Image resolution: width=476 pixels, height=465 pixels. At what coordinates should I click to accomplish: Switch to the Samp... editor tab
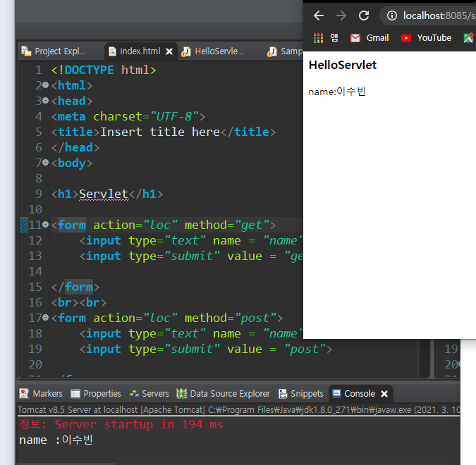[285, 51]
